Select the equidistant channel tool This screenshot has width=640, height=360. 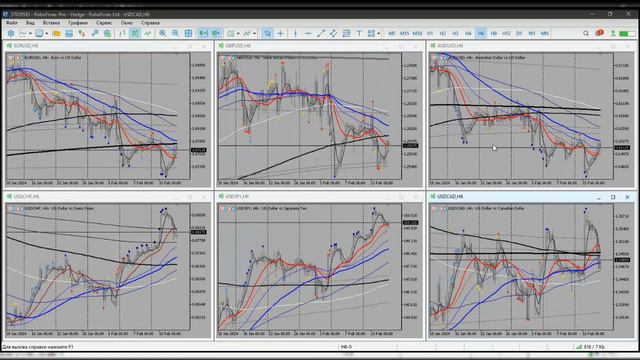pos(333,33)
